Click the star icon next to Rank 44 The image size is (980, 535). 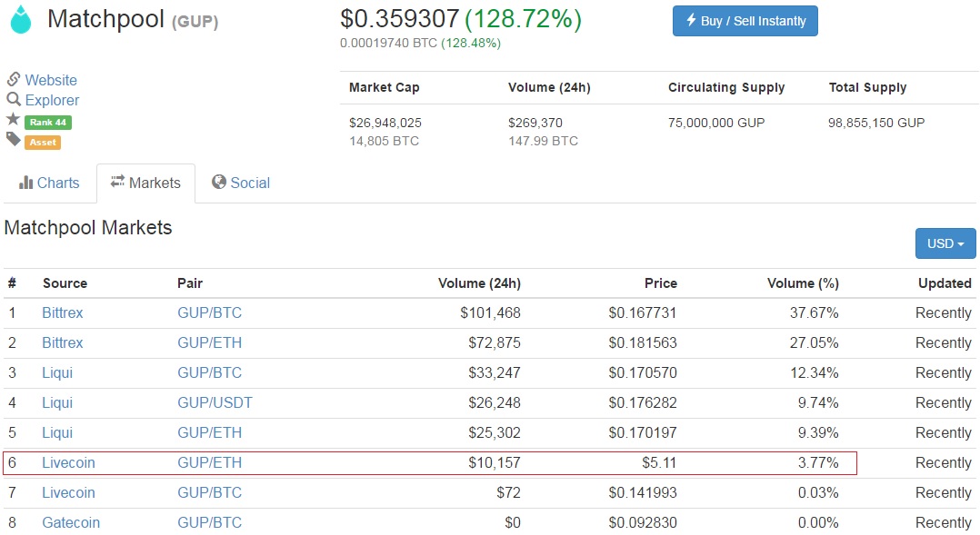pyautogui.click(x=13, y=119)
